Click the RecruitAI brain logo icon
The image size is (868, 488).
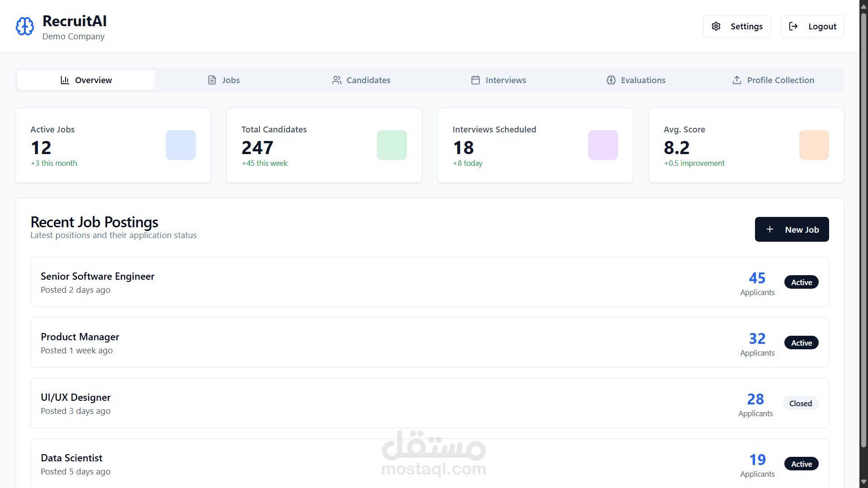coord(25,26)
